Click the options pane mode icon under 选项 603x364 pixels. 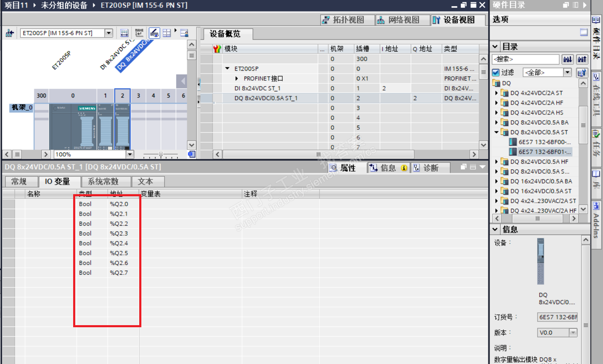pyautogui.click(x=584, y=32)
